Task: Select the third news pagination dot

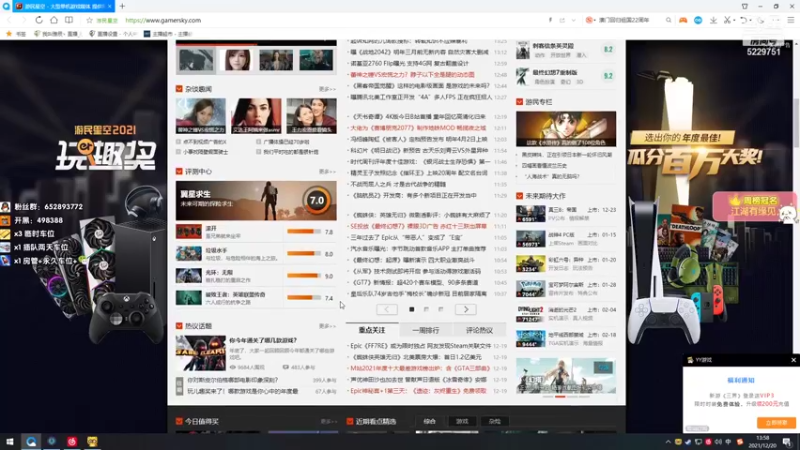Action: pos(441,309)
